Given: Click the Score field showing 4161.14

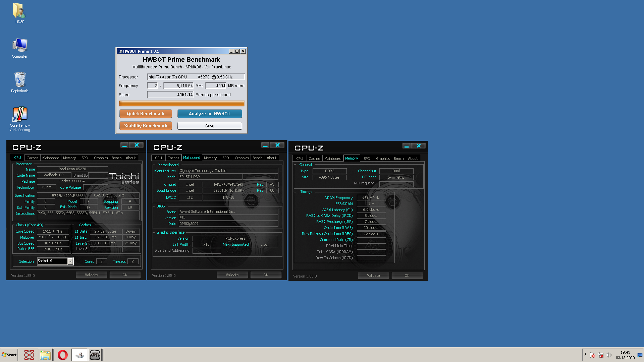Looking at the screenshot, I should (x=170, y=95).
